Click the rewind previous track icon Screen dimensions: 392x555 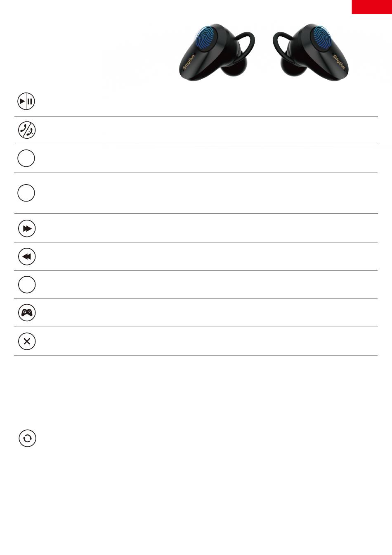click(27, 256)
